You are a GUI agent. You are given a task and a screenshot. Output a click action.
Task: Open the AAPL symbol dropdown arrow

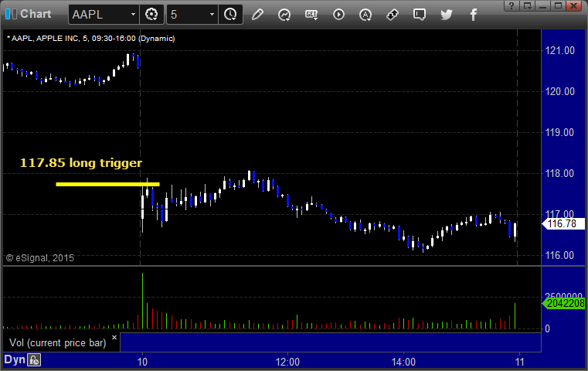point(133,15)
